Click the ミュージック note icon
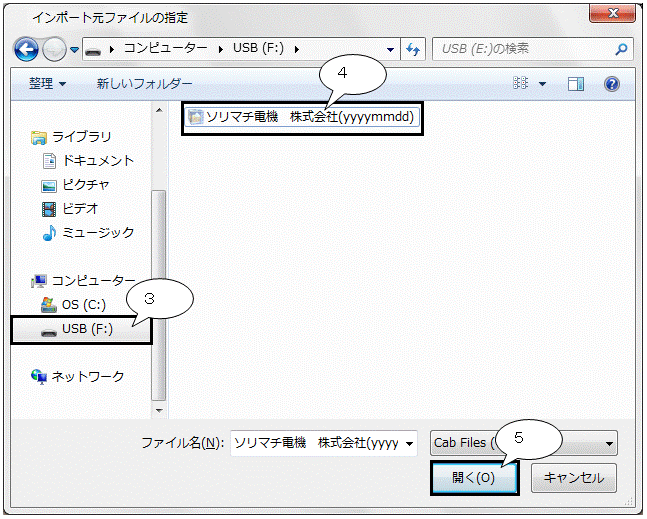The height and width of the screenshot is (519, 647). pyautogui.click(x=49, y=233)
